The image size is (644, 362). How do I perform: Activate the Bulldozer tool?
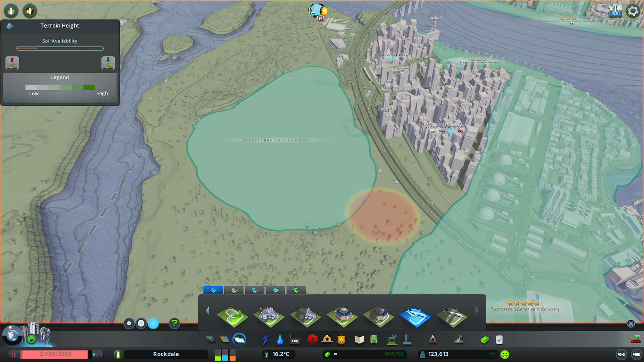635,340
